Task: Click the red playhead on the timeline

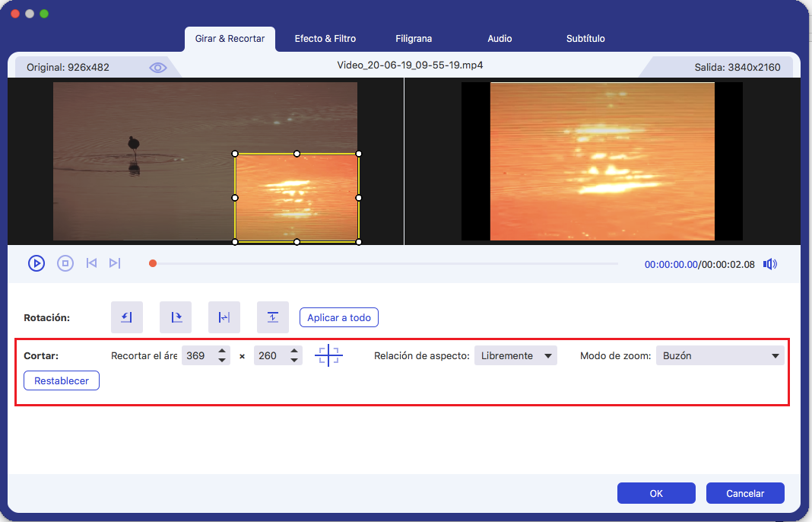Action: 153,263
